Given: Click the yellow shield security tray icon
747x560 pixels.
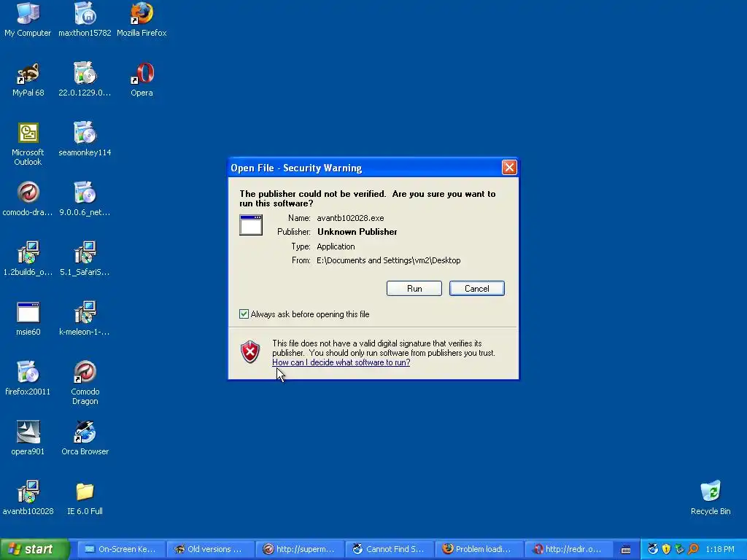Looking at the screenshot, I should 667,549.
